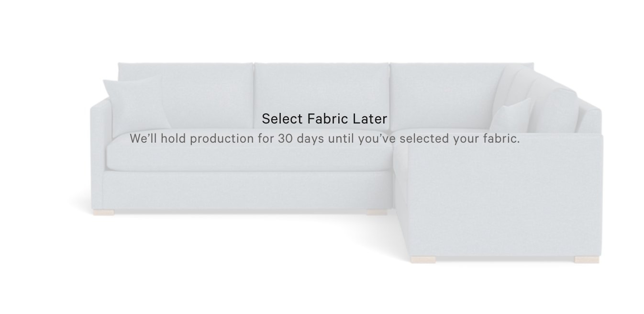Click the return section's left wooden leg
Screen dimensions: 644x314
[423, 260]
